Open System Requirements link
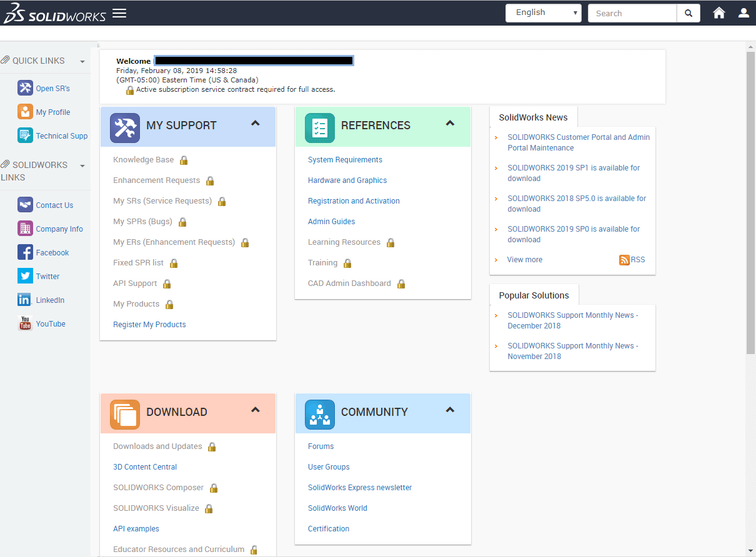This screenshot has height=557, width=756. pos(345,160)
